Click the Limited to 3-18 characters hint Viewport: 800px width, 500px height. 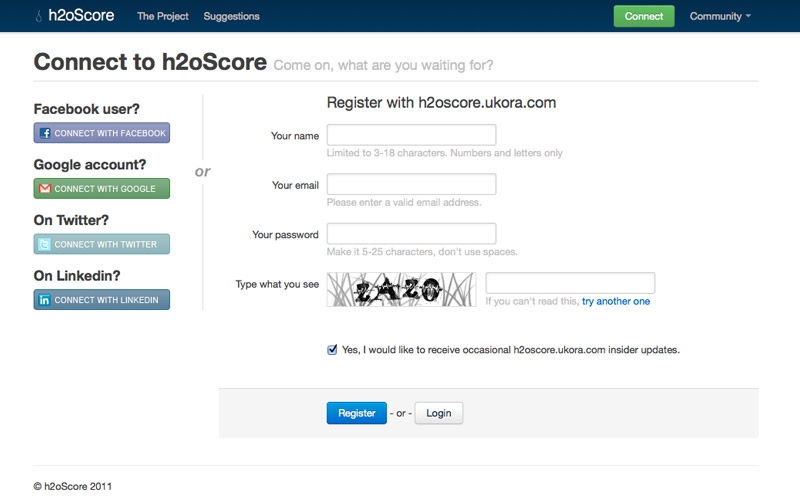coord(444,153)
